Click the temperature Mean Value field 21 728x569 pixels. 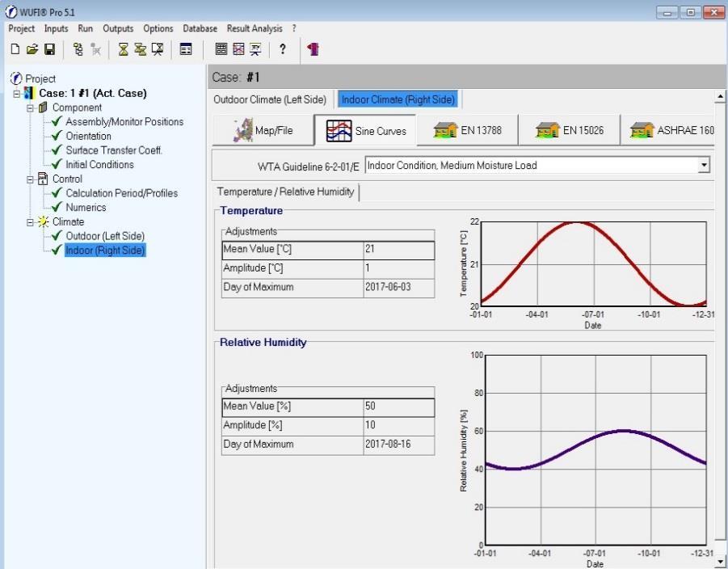(x=399, y=250)
